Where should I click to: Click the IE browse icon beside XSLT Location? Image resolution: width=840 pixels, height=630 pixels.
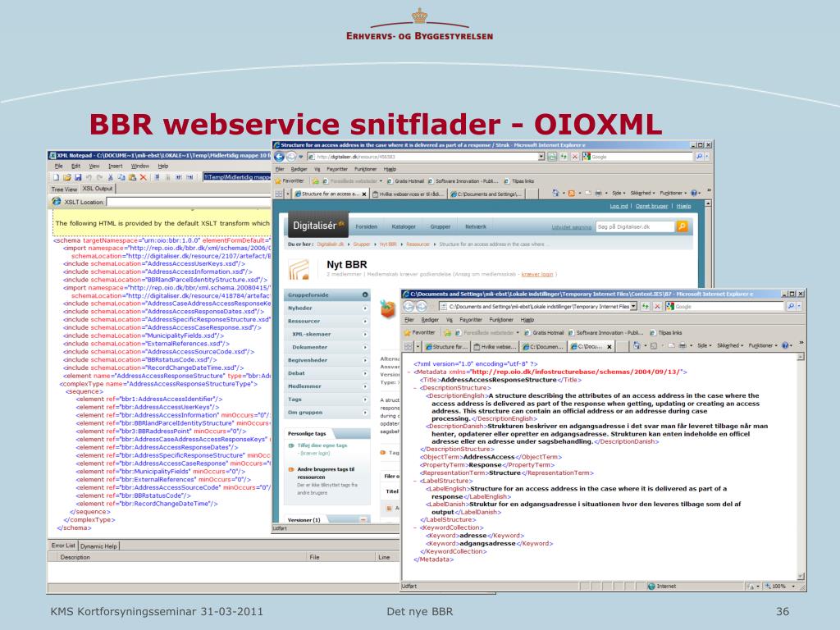click(57, 202)
